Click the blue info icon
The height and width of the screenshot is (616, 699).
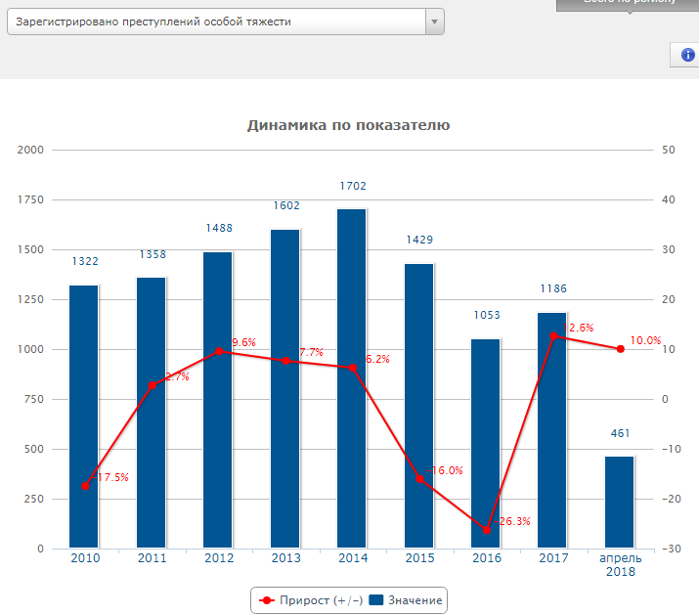[x=686, y=56]
